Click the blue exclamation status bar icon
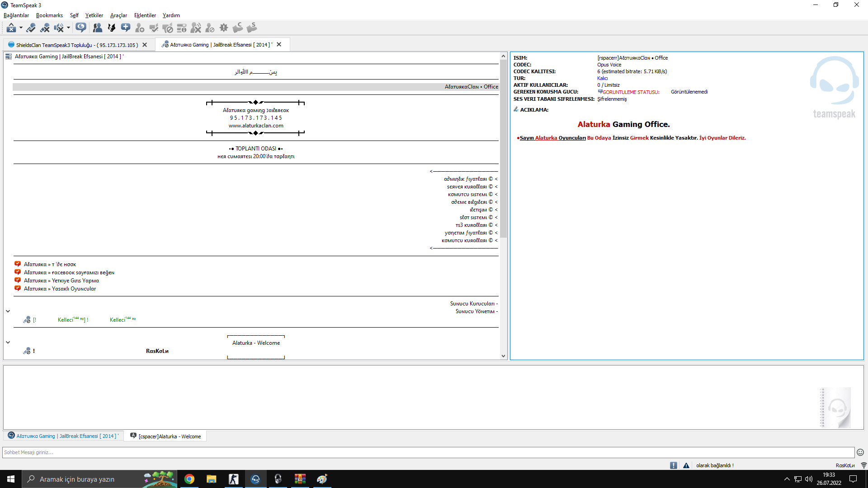Image resolution: width=868 pixels, height=488 pixels. (x=674, y=465)
